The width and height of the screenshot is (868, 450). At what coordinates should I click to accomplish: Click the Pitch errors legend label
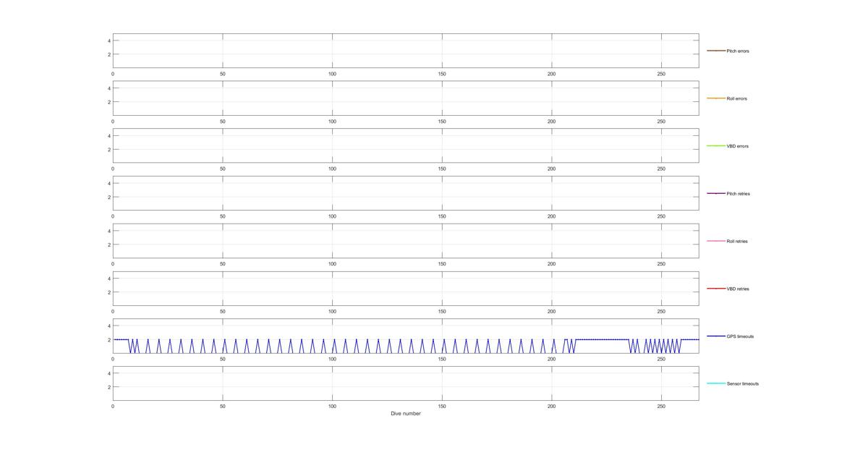tap(737, 51)
